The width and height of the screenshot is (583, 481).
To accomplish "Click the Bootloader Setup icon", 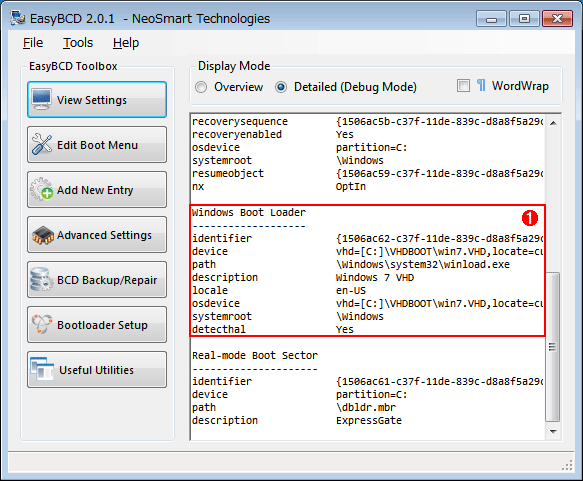I will coord(42,324).
